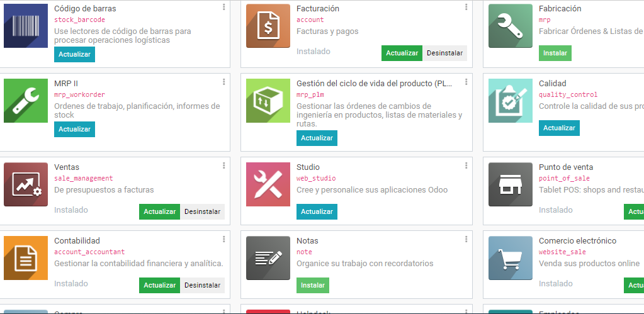Click the Ventas chart icon
Screen dimensions: 644x314
(x=26, y=184)
